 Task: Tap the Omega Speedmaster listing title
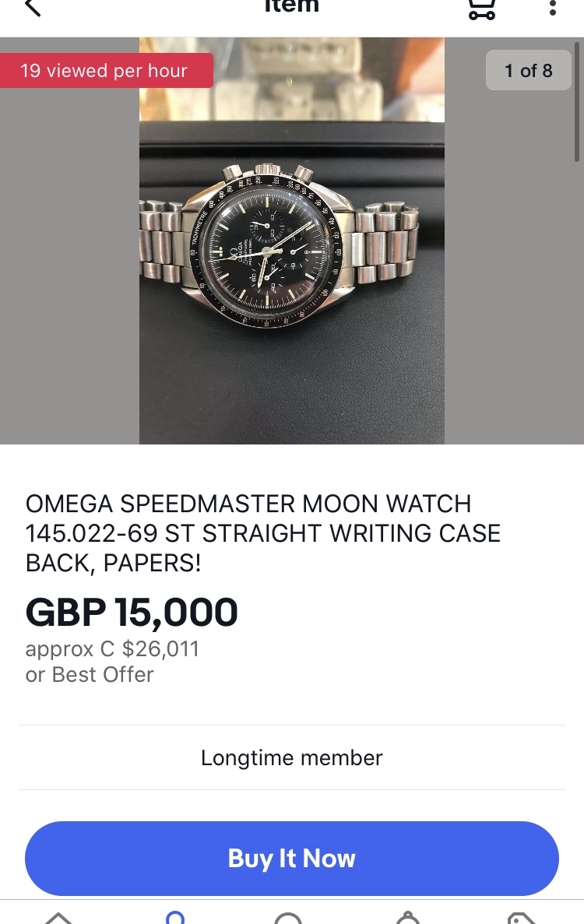[262, 533]
